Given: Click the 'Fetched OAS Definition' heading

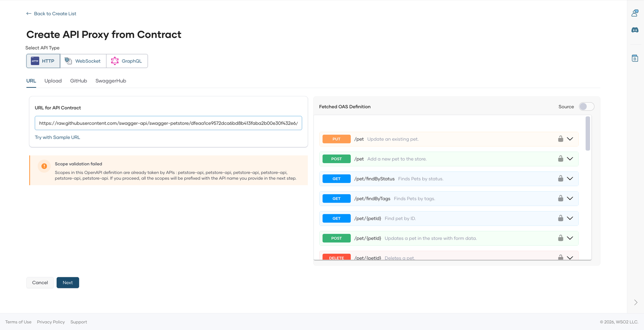Looking at the screenshot, I should pos(345,107).
